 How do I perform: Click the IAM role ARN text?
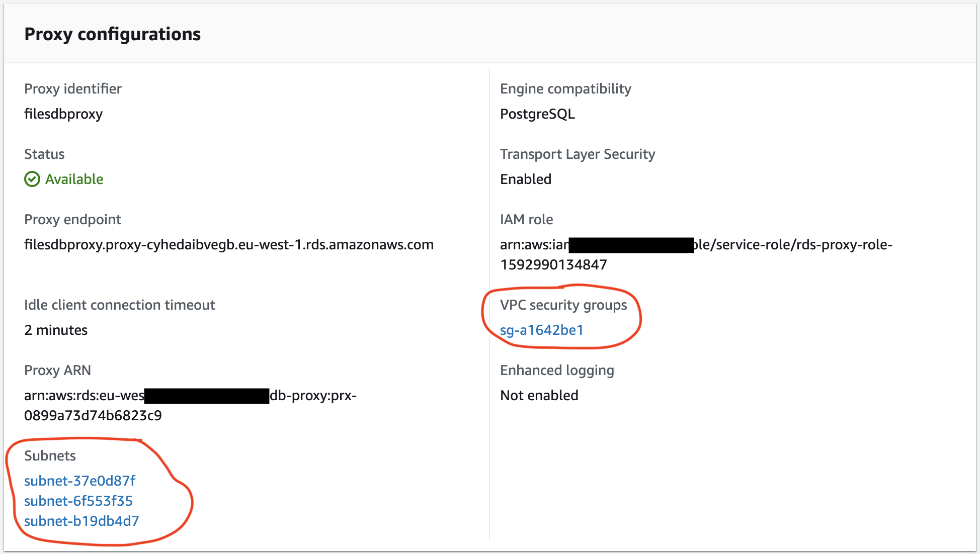696,254
